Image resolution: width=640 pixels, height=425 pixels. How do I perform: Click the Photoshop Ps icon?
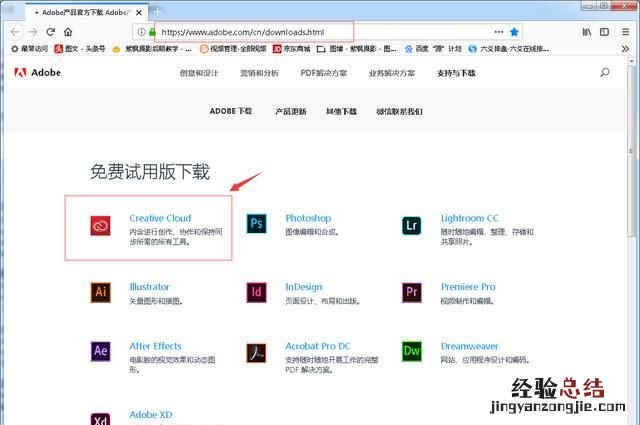pos(256,225)
